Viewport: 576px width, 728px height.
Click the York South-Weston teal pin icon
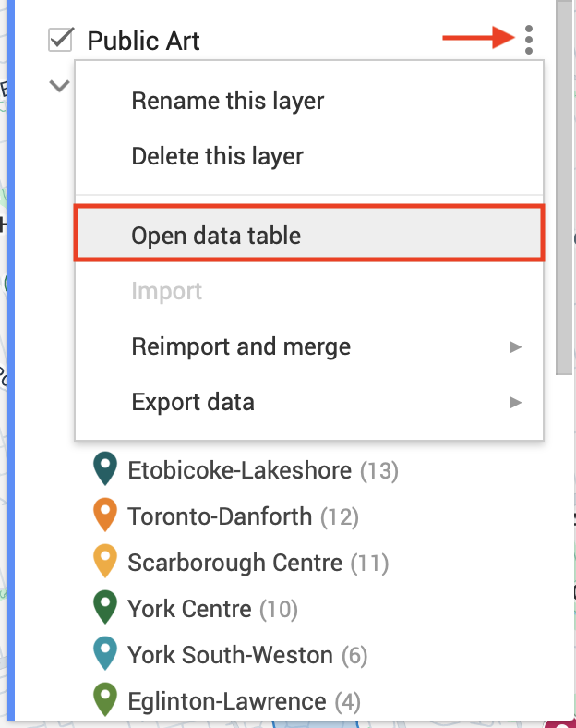coord(106,654)
